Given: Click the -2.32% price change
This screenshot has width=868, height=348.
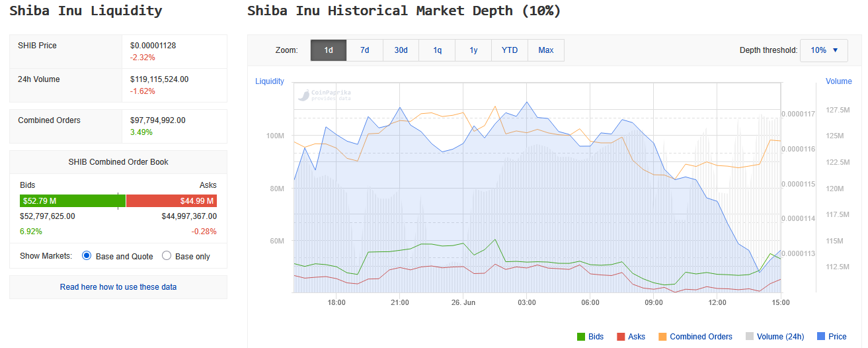Looking at the screenshot, I should 143,58.
